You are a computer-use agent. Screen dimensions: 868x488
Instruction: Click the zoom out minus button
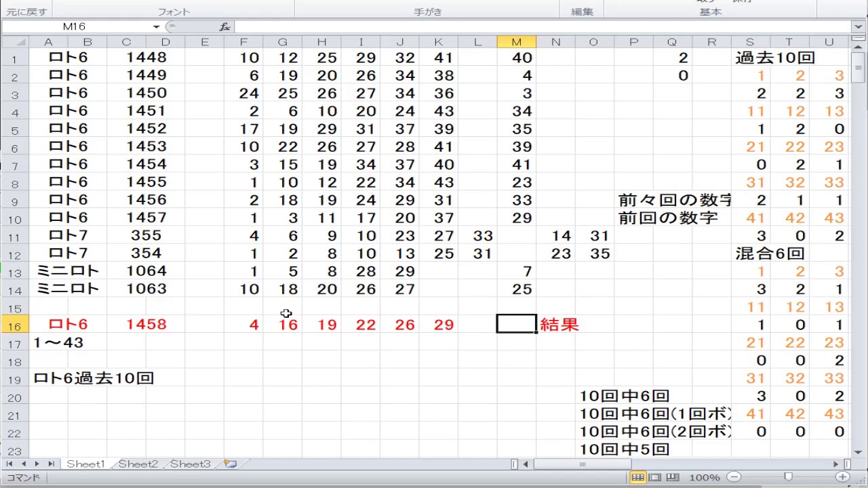coord(734,477)
